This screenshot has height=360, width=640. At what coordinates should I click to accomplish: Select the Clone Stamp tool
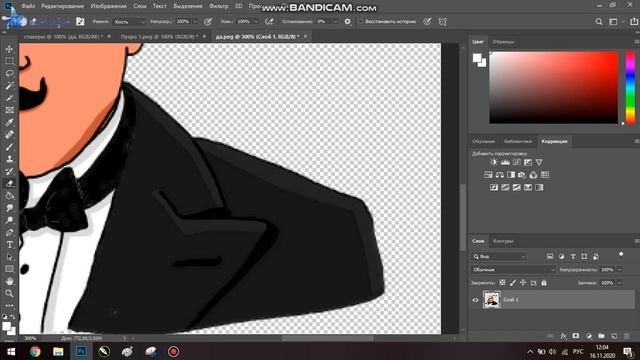coord(9,159)
